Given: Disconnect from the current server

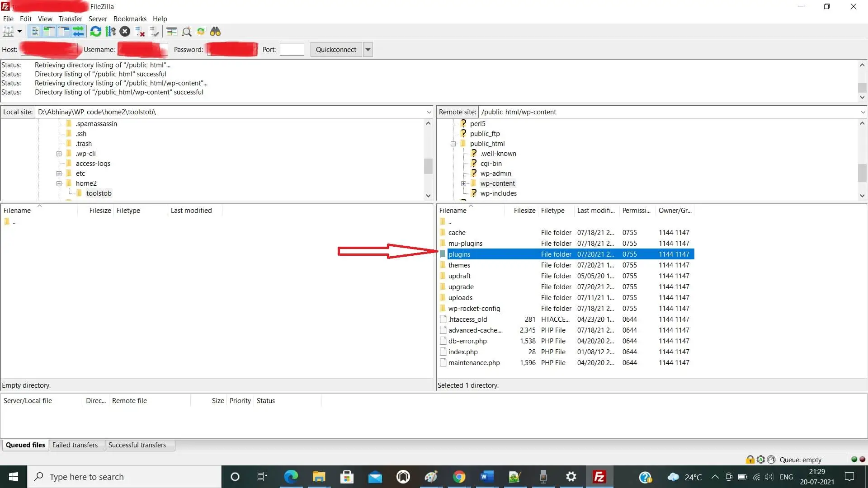Looking at the screenshot, I should (140, 32).
